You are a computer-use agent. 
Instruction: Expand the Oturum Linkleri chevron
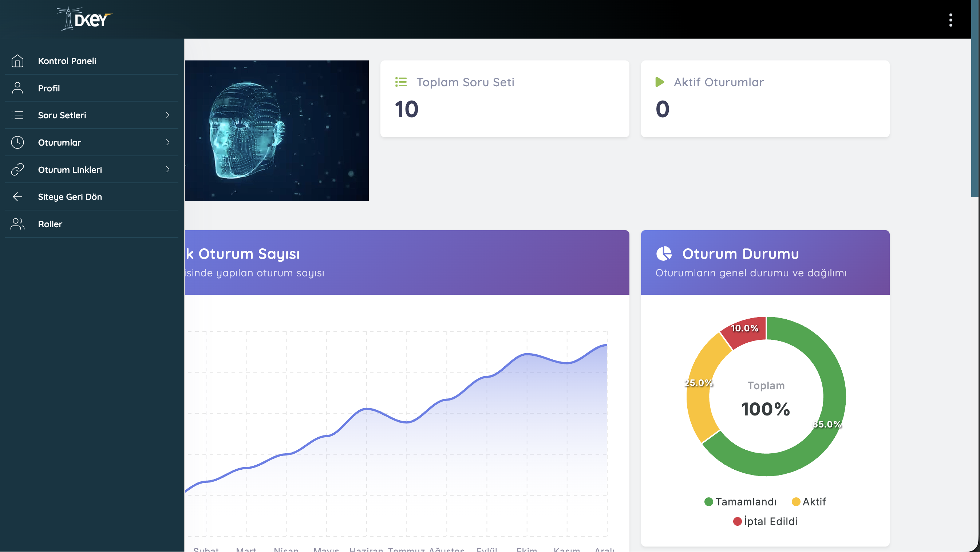point(167,169)
